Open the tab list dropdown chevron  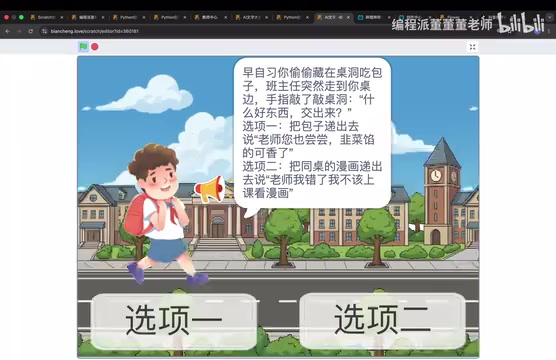pyautogui.click(x=551, y=17)
